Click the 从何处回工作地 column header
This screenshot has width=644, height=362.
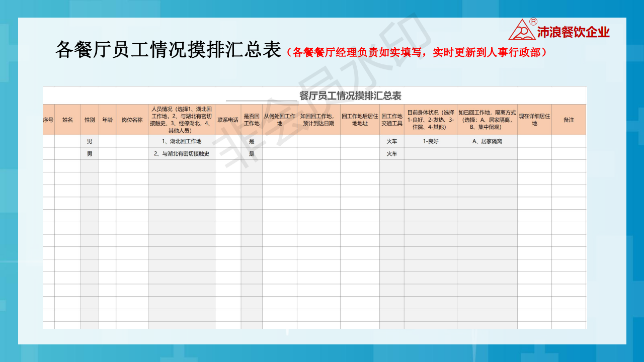click(280, 120)
